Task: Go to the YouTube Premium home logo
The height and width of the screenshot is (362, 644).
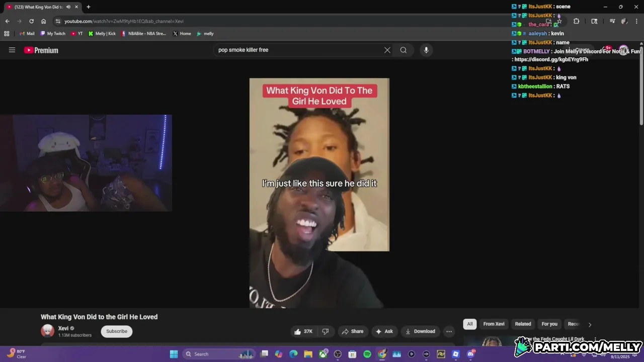Action: [41, 50]
